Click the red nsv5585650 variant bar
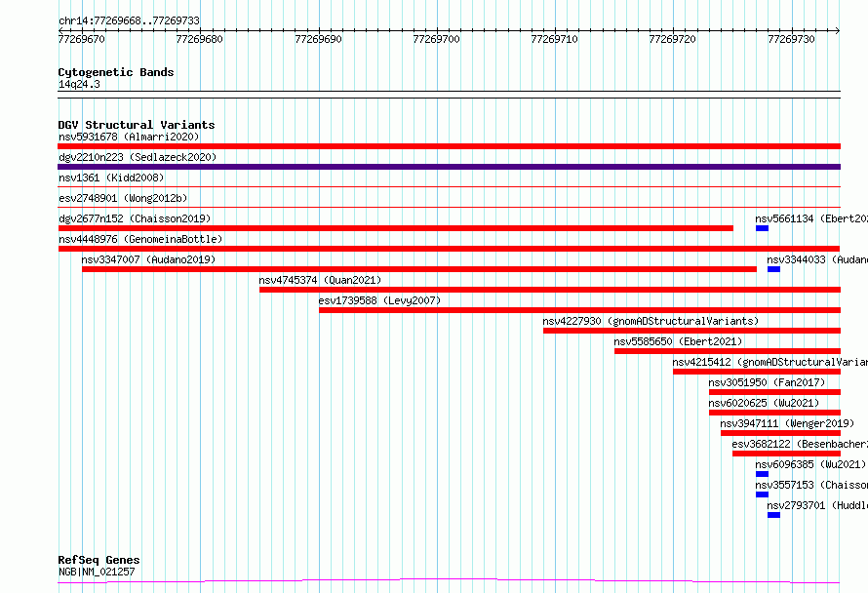Screen dimensions: 868x593 (x=728, y=351)
